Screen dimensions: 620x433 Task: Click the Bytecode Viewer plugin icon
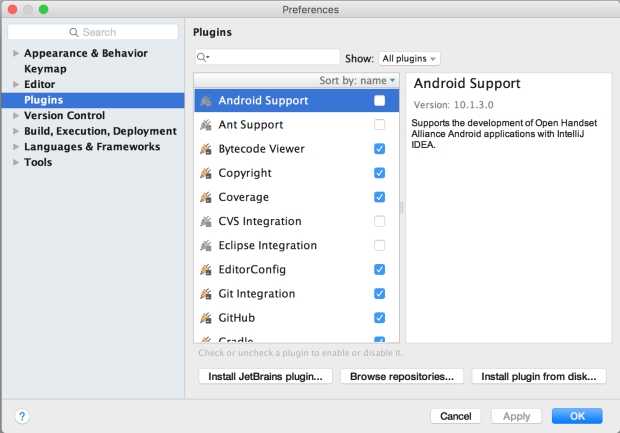tap(205, 149)
